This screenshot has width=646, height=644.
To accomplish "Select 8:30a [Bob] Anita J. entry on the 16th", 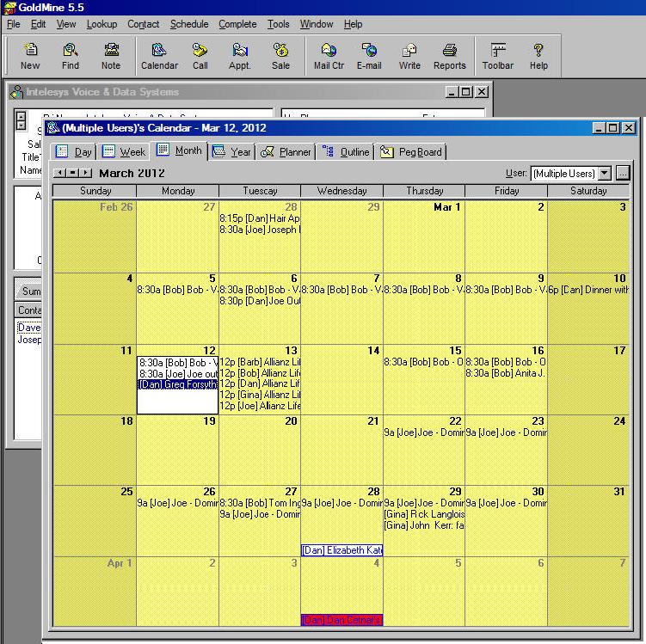I will (506, 373).
